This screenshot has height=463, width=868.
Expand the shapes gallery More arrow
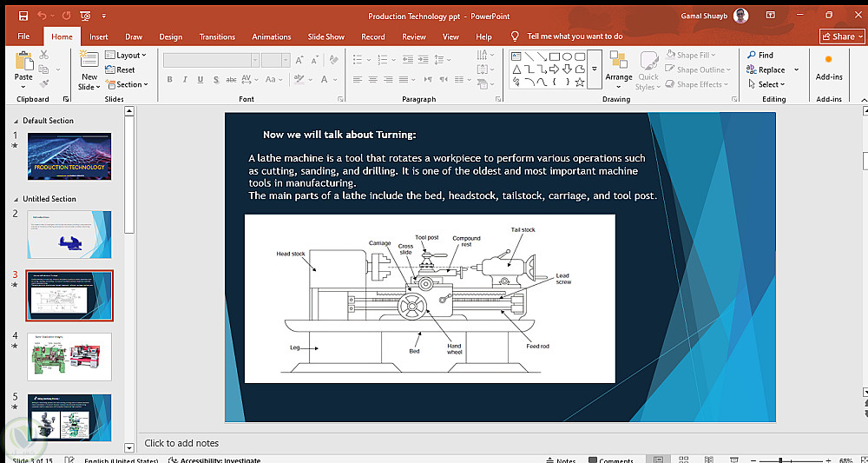(x=595, y=69)
